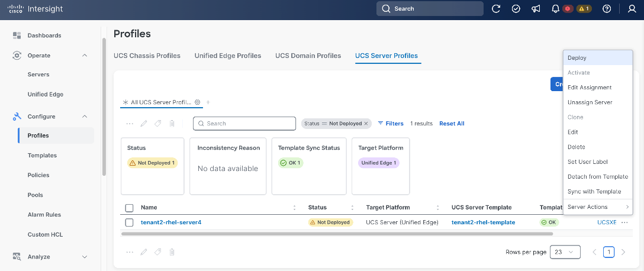The height and width of the screenshot is (271, 644).
Task: Click the Analyze icon in sidebar
Action: (x=17, y=257)
